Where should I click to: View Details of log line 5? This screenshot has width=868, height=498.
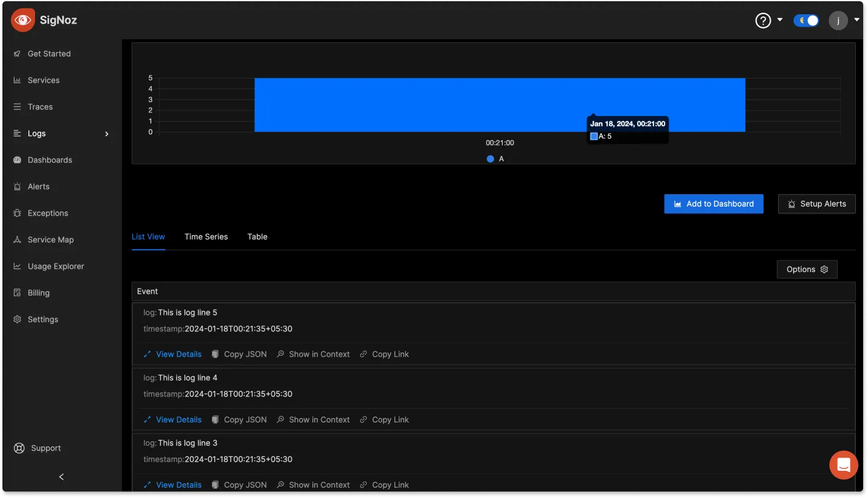pyautogui.click(x=173, y=354)
